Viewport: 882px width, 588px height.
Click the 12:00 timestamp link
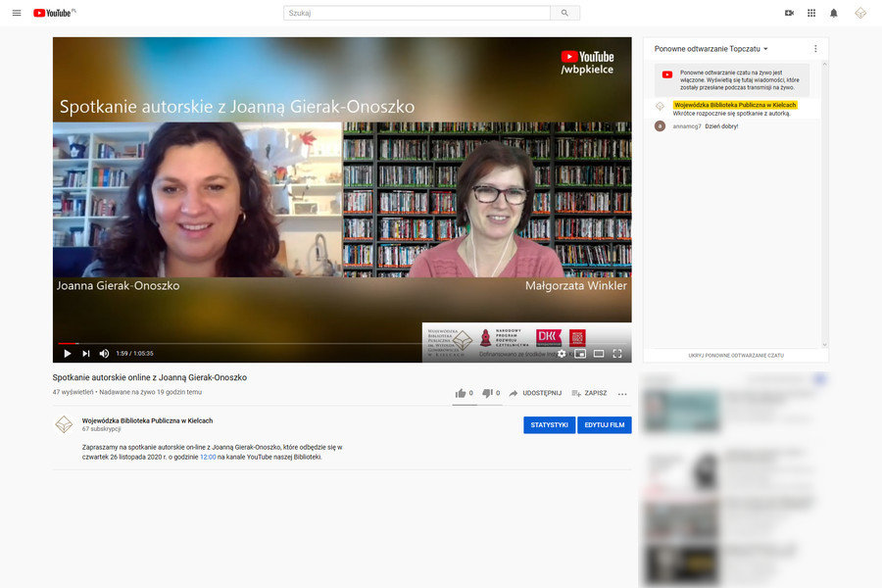(208, 457)
